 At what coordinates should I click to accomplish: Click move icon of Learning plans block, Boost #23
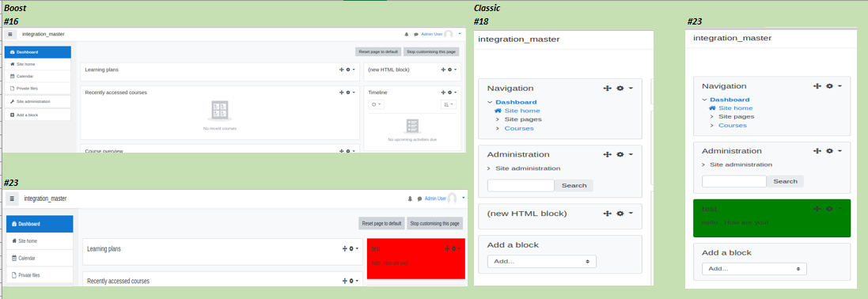click(346, 248)
